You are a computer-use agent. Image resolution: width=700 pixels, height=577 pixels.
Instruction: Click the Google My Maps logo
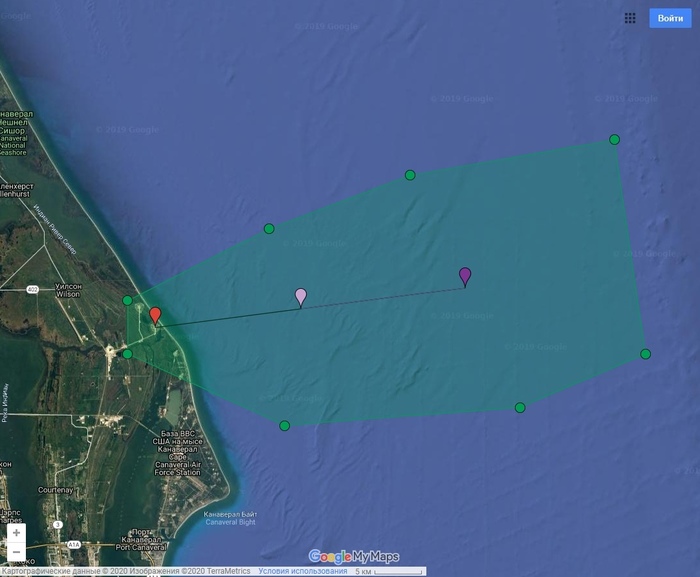point(354,557)
